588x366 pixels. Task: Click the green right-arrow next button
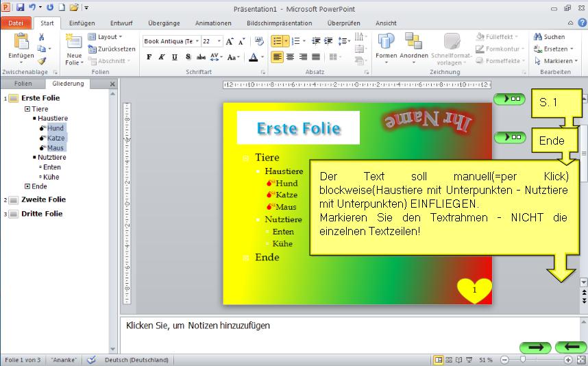click(535, 347)
